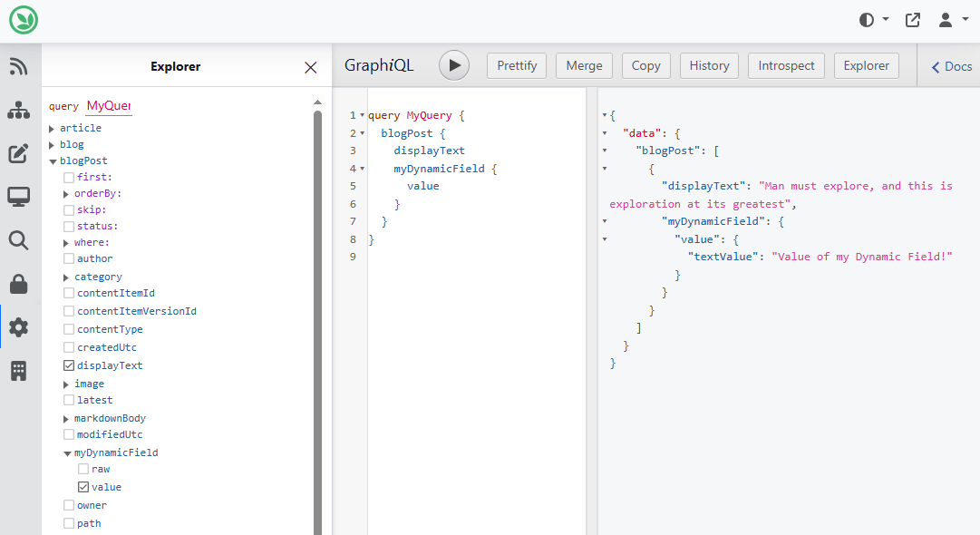Collapse the myDynamicField node

[67, 453]
